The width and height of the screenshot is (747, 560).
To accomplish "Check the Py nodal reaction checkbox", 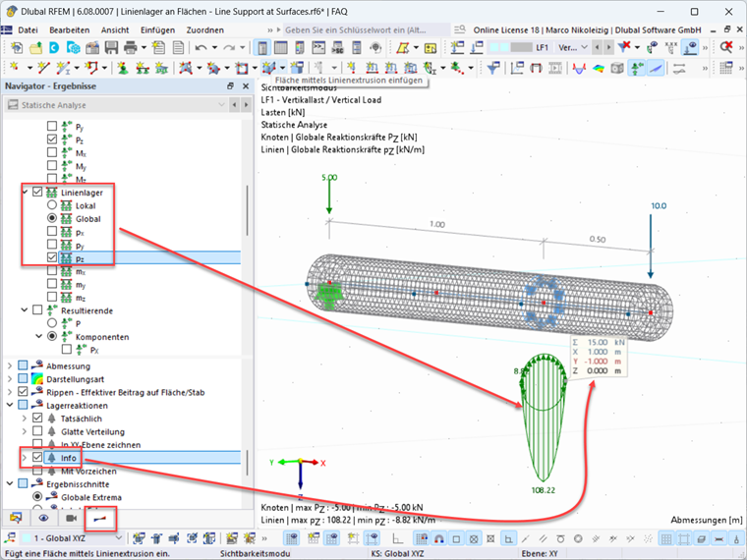I will pos(52,126).
